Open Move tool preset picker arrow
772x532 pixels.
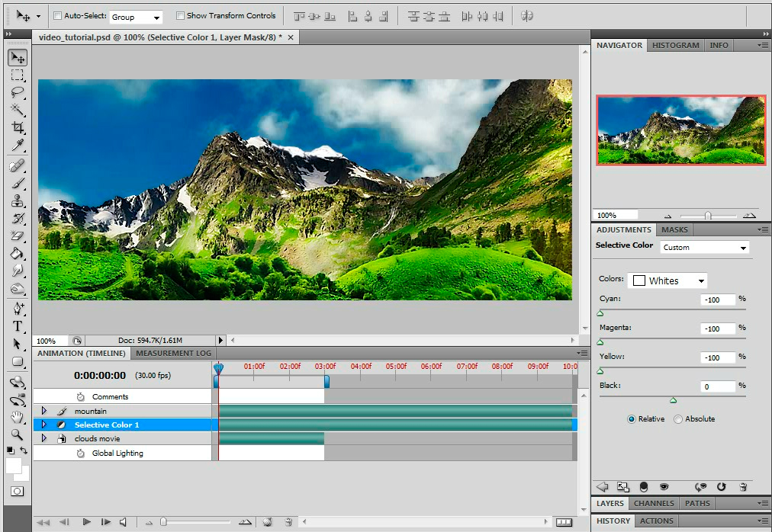[38, 16]
